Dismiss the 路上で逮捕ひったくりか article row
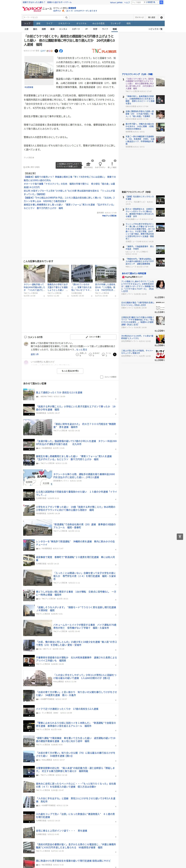Image resolution: width=186 pixels, height=868 pixels. point(115,399)
